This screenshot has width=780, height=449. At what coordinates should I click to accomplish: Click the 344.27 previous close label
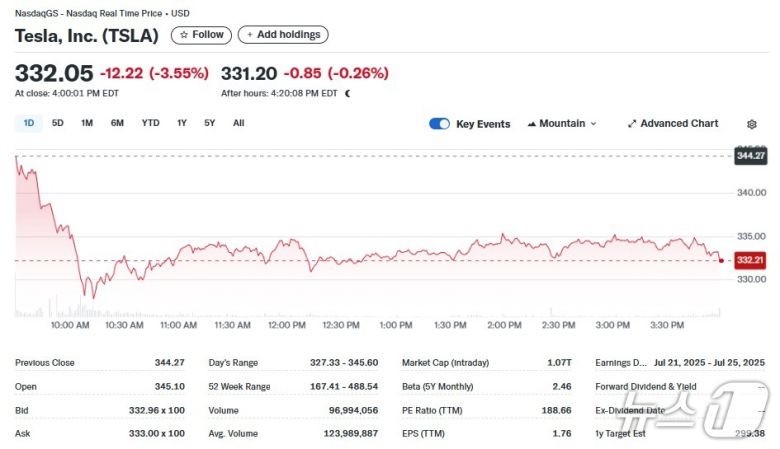[750, 156]
